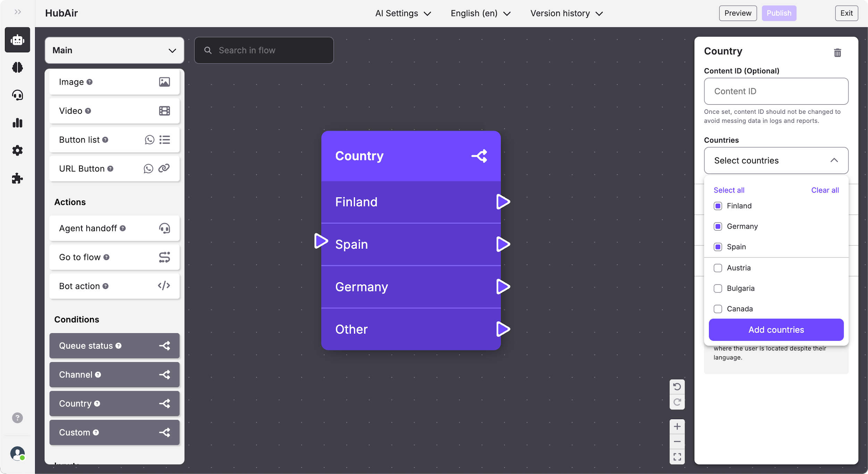The image size is (868, 474).
Task: Open the puzzle piece integrations icon
Action: (x=17, y=178)
